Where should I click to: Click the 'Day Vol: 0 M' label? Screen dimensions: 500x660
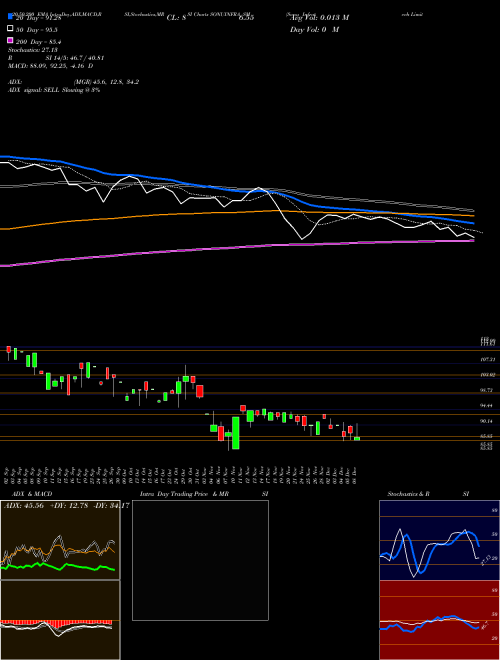[314, 29]
